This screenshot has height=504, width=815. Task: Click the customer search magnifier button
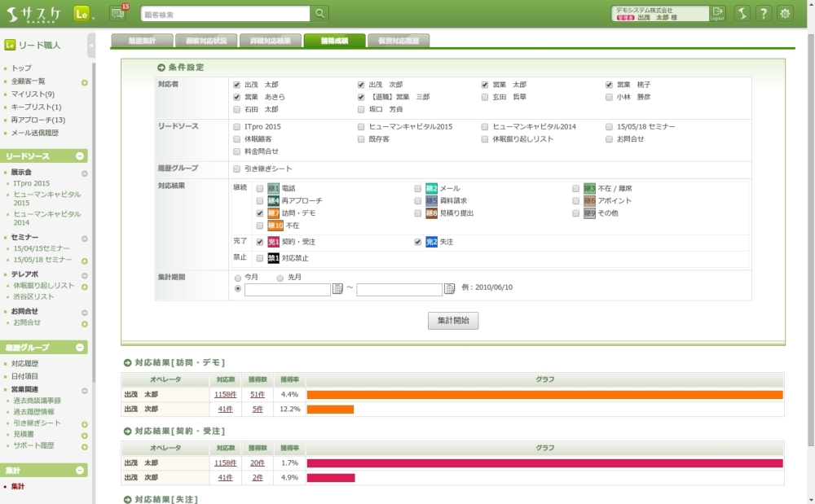click(x=320, y=14)
